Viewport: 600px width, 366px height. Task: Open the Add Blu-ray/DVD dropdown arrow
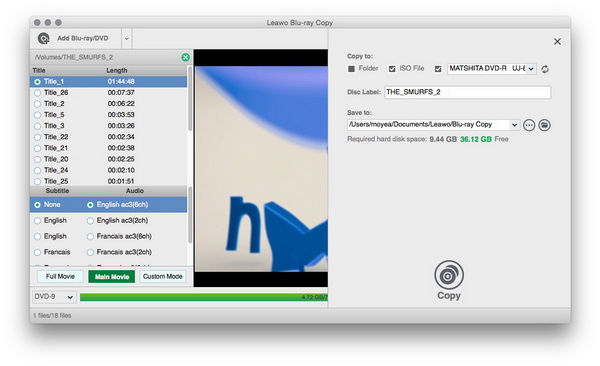coord(127,39)
